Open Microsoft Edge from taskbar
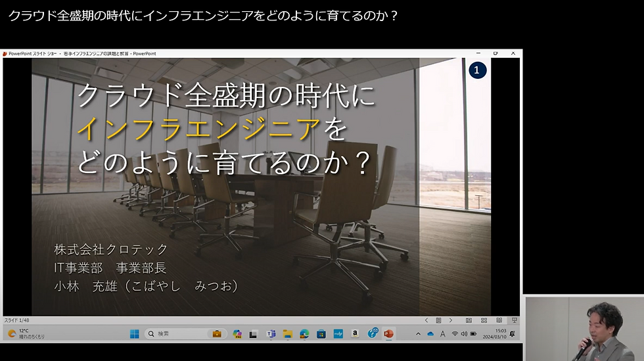Screen dimensions: 644x361 tap(304, 334)
